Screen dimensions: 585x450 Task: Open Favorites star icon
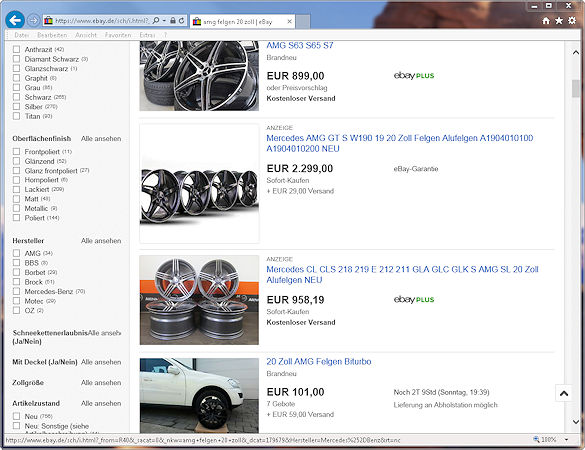pyautogui.click(x=559, y=21)
